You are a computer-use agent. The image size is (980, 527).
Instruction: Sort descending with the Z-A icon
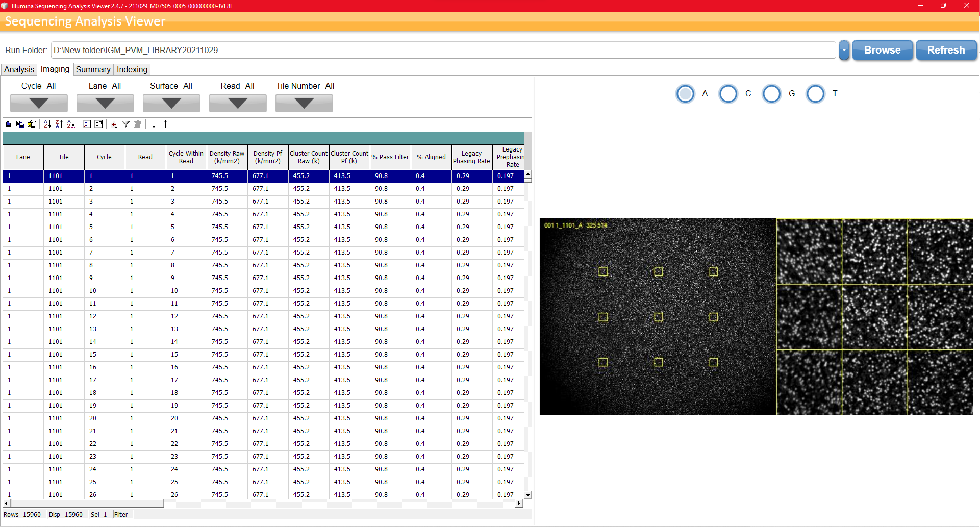pos(59,124)
